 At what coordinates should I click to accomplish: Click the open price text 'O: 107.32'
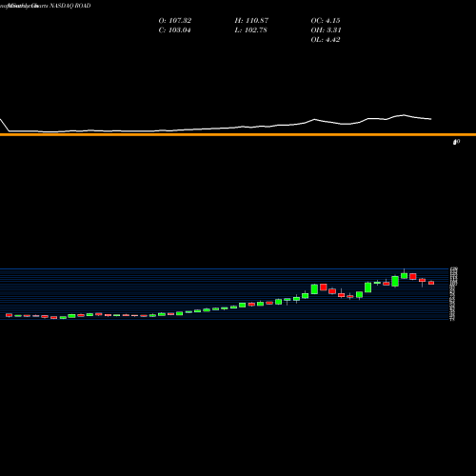[175, 21]
